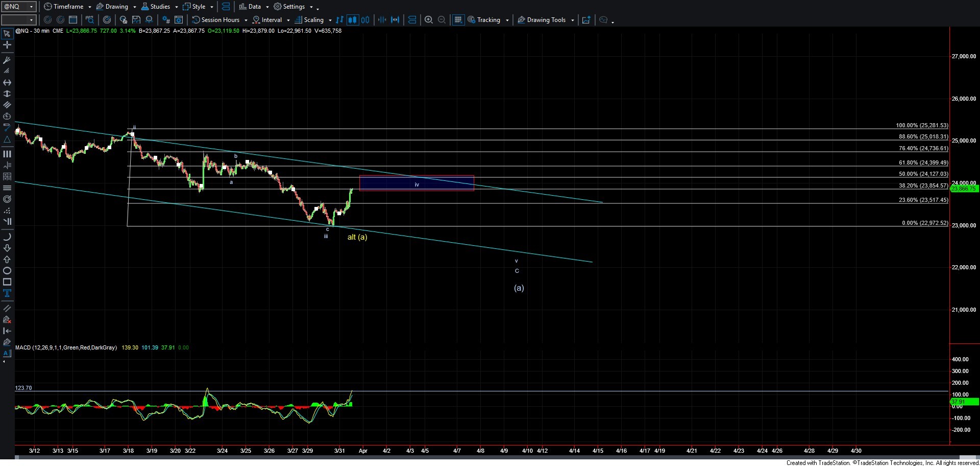Toggle the chart grid display button
The width and height of the screenshot is (980, 466).
coord(458,20)
